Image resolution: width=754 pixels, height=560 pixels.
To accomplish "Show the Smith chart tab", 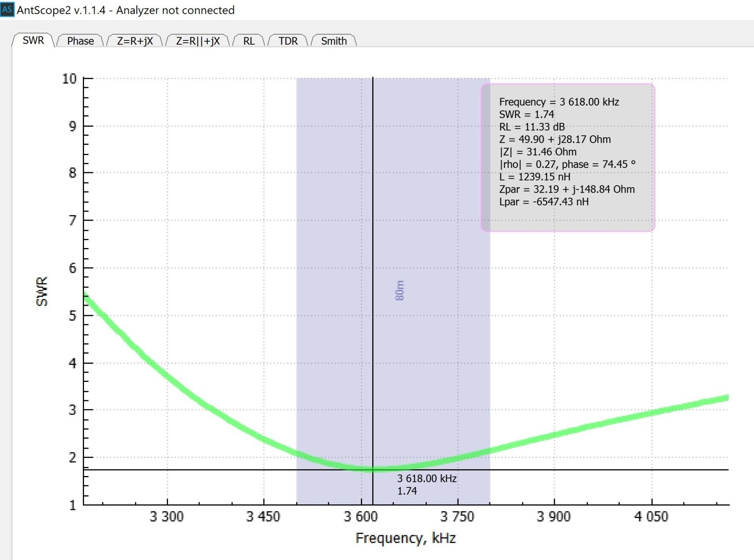I will pos(334,41).
